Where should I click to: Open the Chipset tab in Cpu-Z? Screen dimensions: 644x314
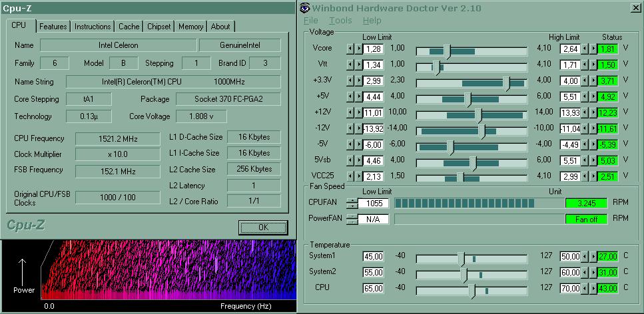159,26
